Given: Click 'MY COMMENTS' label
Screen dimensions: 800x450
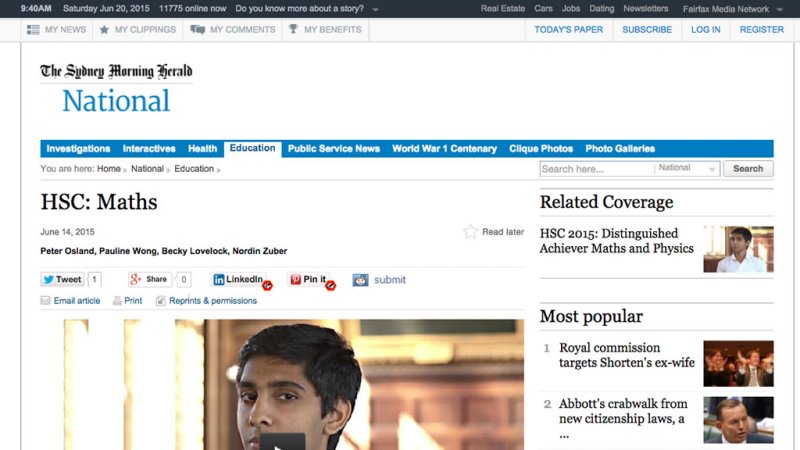Looking at the screenshot, I should tap(243, 30).
